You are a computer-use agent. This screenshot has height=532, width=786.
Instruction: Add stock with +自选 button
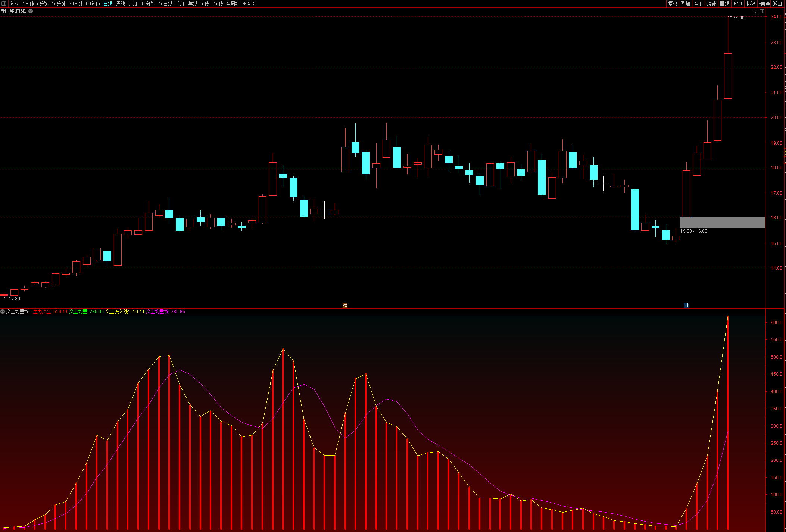(x=764, y=4)
